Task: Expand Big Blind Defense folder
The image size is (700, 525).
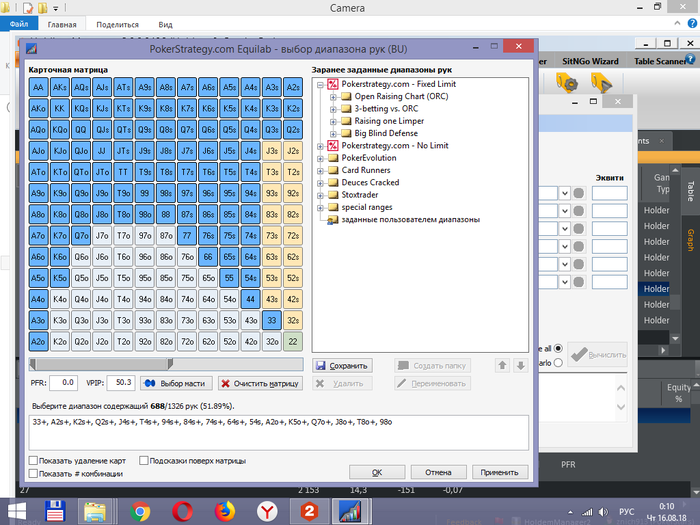Action: click(333, 133)
